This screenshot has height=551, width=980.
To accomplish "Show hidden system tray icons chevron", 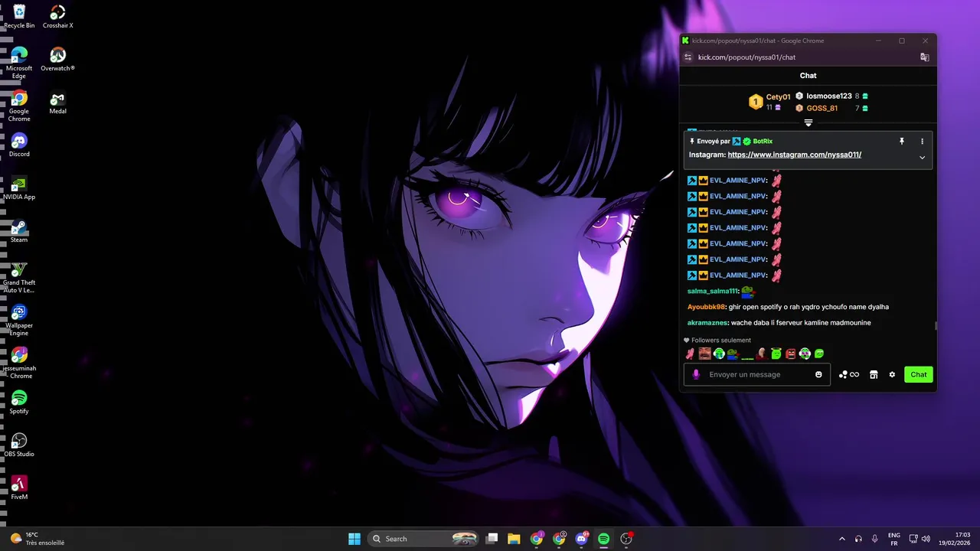I will (842, 539).
